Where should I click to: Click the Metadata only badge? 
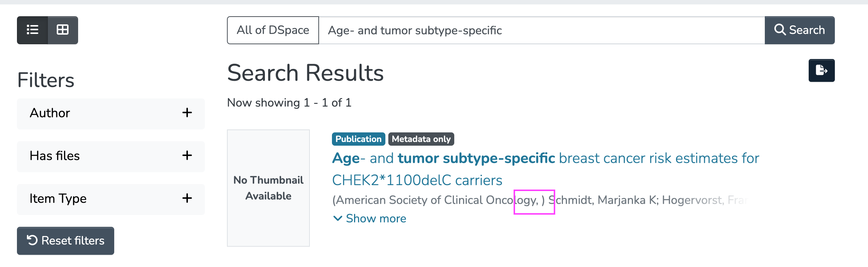pos(421,139)
